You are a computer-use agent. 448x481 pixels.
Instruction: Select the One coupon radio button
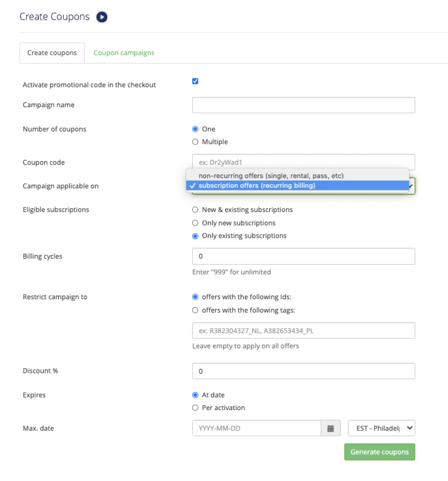click(x=195, y=129)
